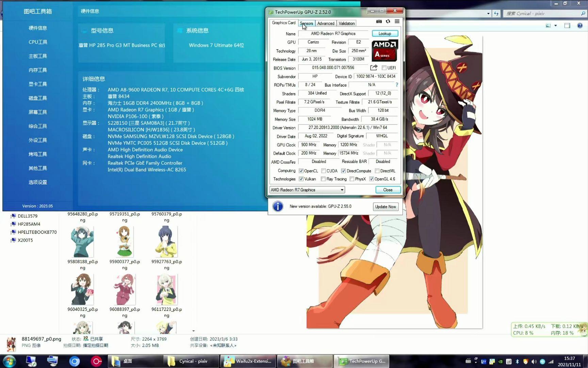Click the BIOS export share icon

coord(374,67)
